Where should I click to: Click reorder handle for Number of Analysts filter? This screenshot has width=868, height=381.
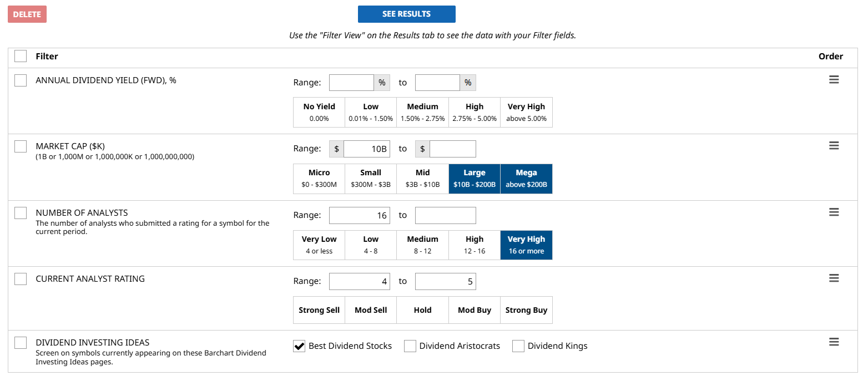tap(834, 212)
